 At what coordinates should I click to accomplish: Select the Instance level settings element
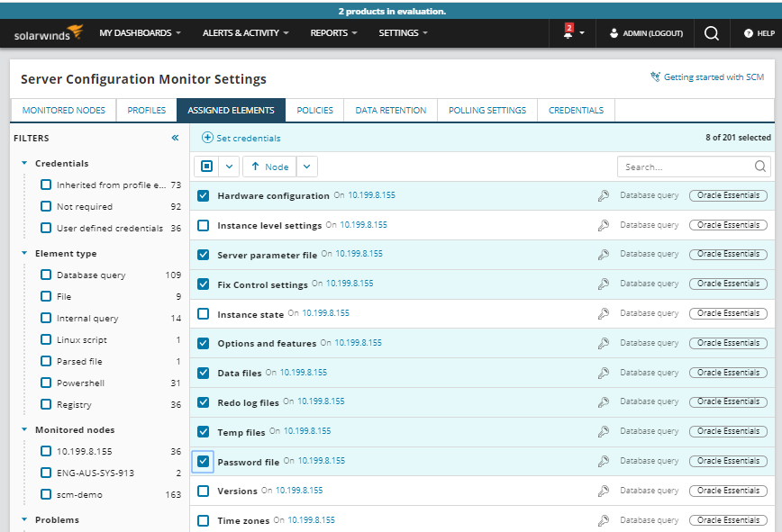[x=203, y=225]
